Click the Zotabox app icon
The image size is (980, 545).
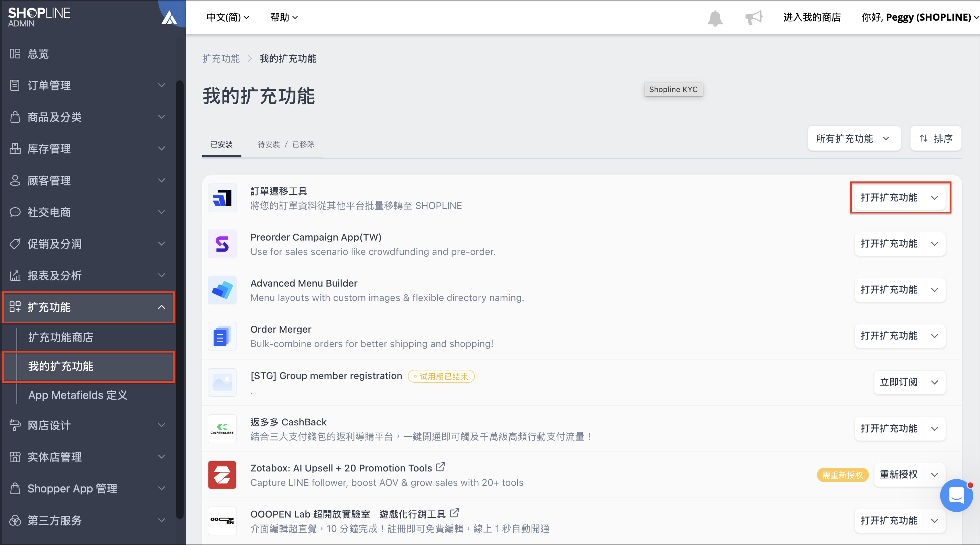[x=222, y=475]
